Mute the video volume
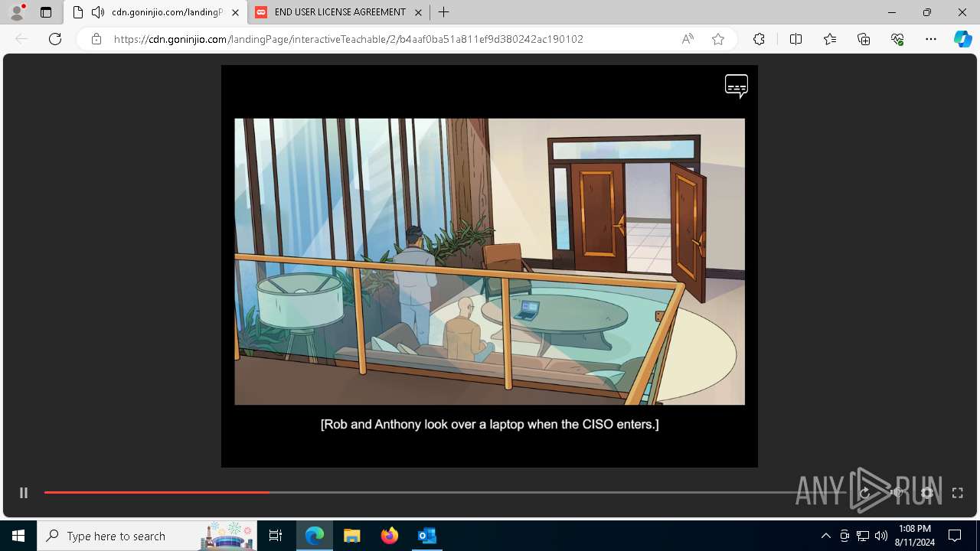The image size is (980, 551). pos(897,493)
